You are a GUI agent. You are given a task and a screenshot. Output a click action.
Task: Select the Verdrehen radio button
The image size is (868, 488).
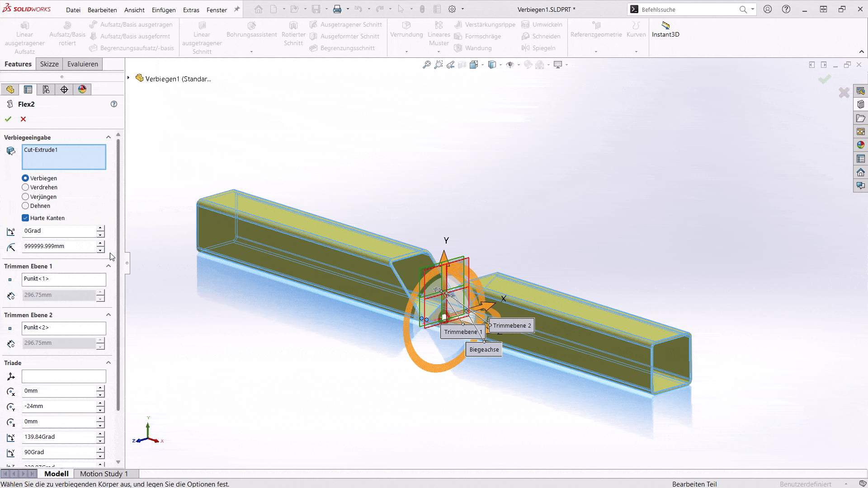coord(25,187)
